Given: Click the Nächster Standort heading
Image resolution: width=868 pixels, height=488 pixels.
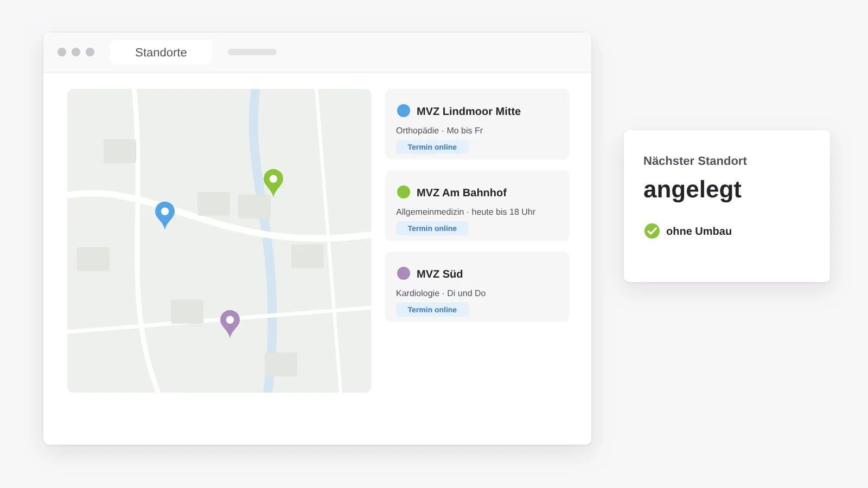Looking at the screenshot, I should 695,161.
